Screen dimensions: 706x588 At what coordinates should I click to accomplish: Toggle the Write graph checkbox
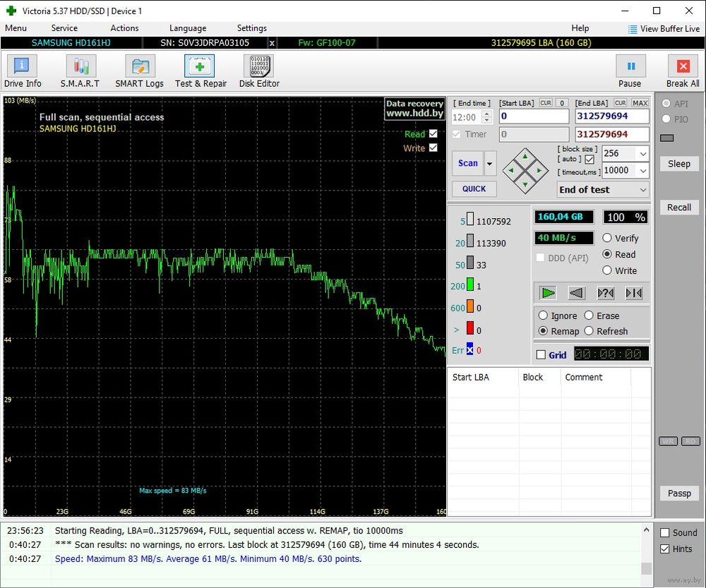click(x=433, y=148)
